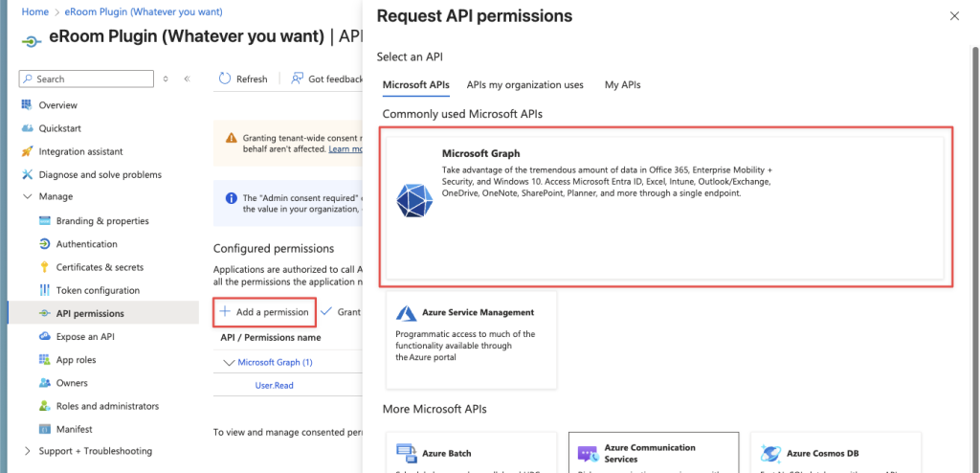Click the Token configuration icon

(45, 290)
